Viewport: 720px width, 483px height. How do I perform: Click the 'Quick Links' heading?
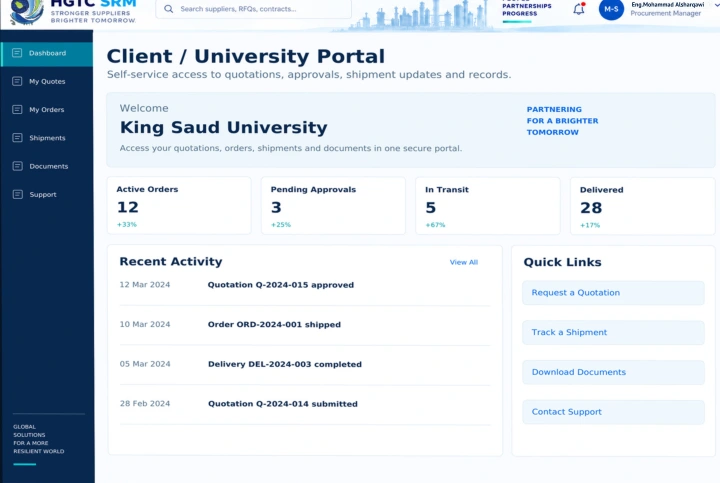point(562,262)
